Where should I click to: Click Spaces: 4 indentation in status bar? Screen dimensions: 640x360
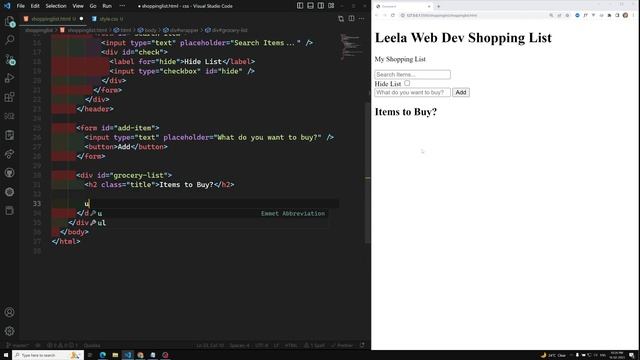[239, 345]
